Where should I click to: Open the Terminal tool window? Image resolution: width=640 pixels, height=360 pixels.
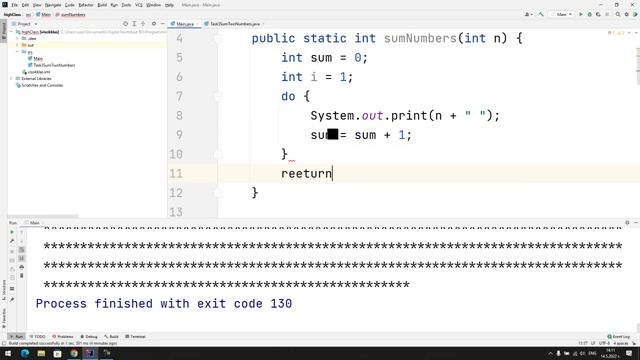click(135, 336)
